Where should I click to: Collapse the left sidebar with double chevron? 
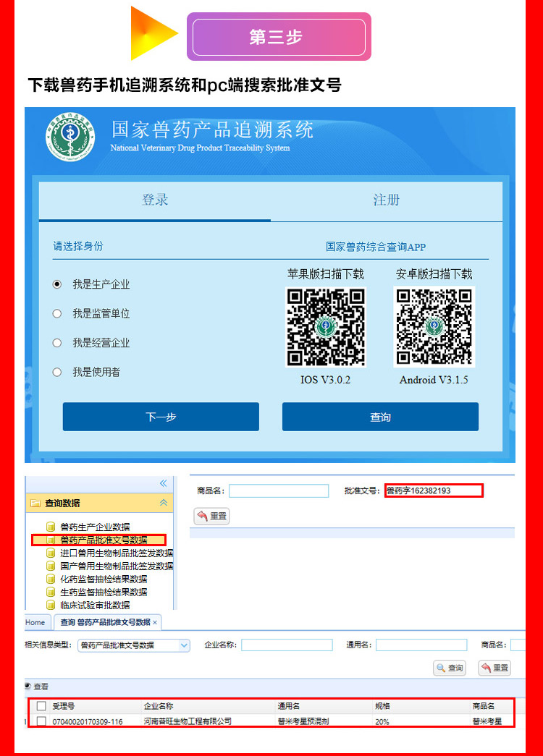(x=164, y=483)
